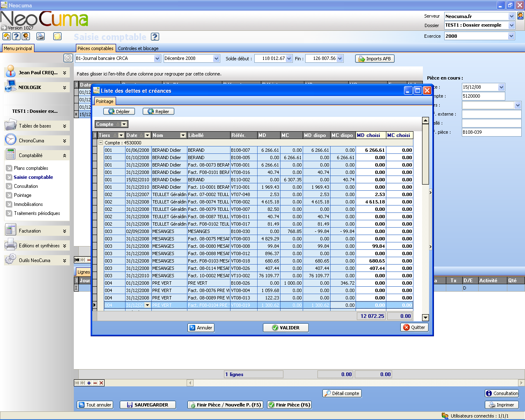Click the Tables de bases folder icon
This screenshot has height=420, width=525.
(x=11, y=125)
